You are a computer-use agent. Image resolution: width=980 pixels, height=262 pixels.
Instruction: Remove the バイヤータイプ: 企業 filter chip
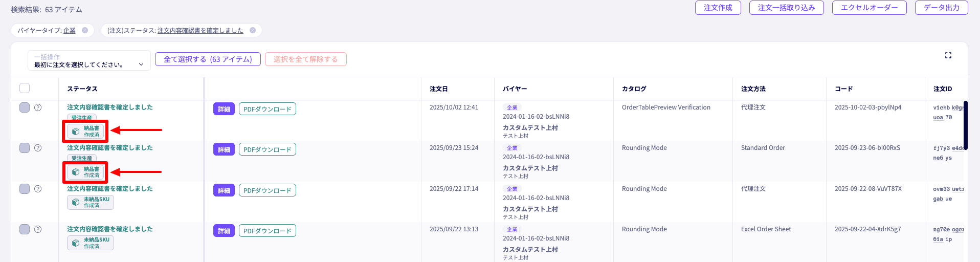coord(85,30)
